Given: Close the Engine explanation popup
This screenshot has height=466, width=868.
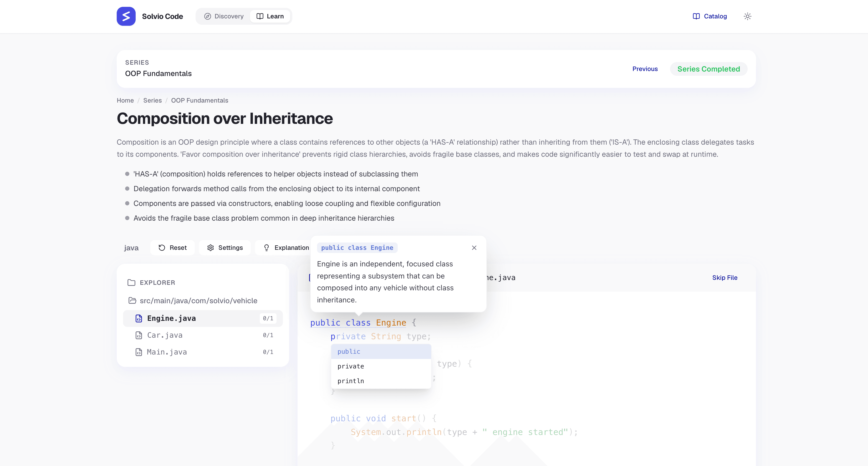Looking at the screenshot, I should pos(474,247).
